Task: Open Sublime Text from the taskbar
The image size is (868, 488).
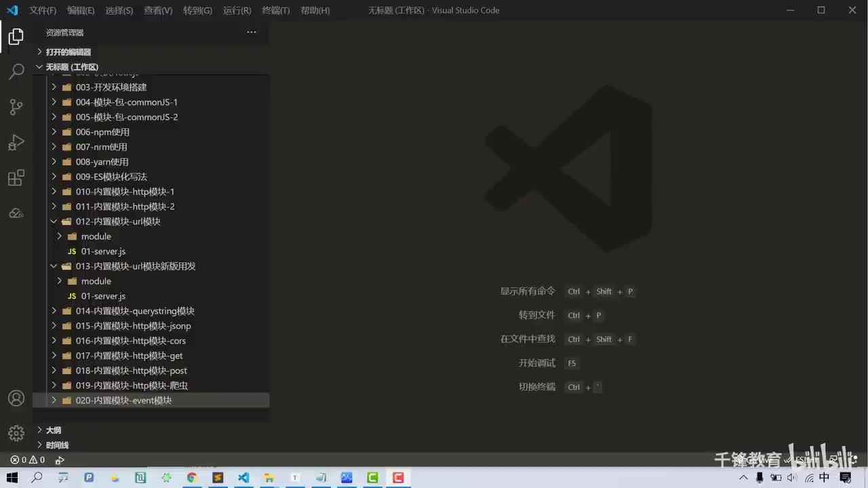Action: point(218,478)
